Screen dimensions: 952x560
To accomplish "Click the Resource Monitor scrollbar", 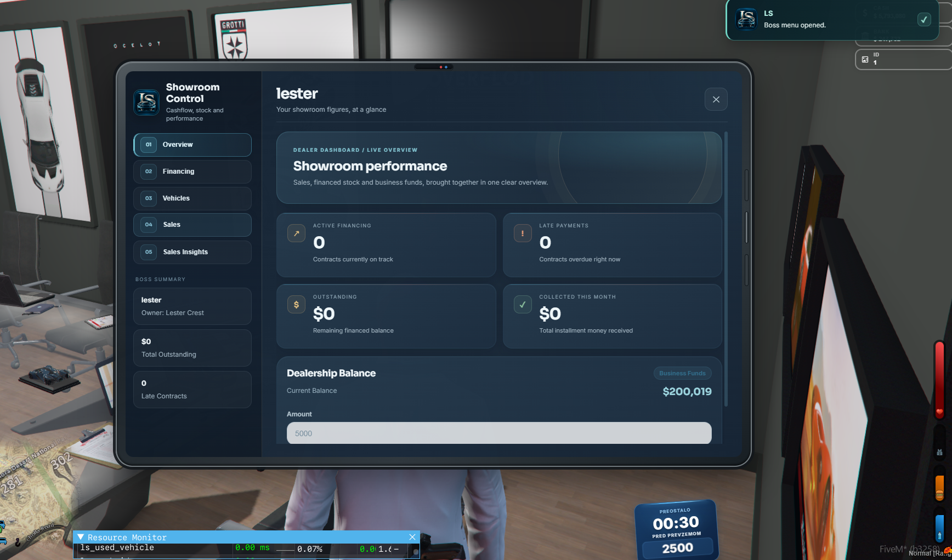I will [x=416, y=551].
